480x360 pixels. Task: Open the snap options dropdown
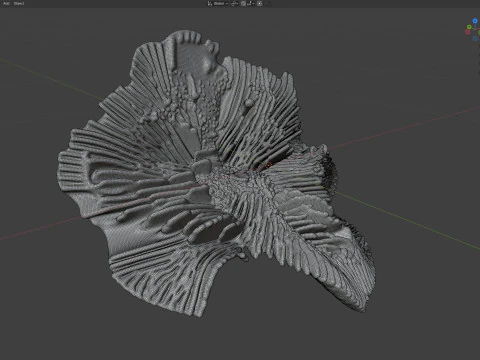pos(251,4)
